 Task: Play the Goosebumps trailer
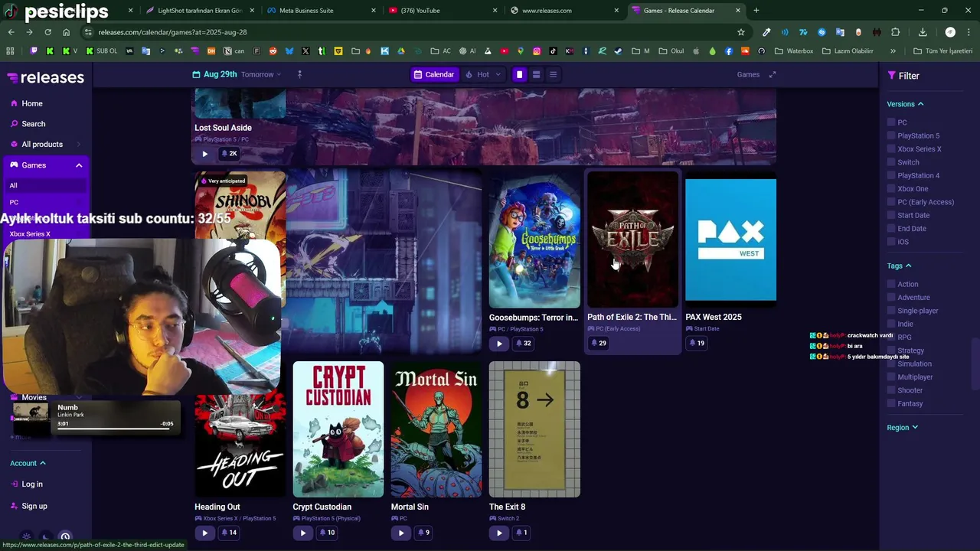[x=498, y=344]
